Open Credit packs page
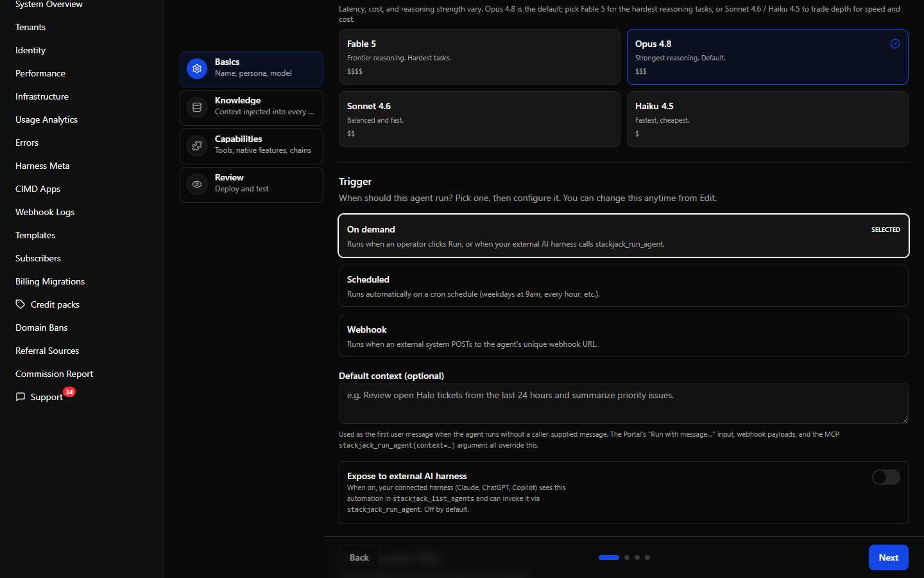The width and height of the screenshot is (924, 578). [x=55, y=304]
